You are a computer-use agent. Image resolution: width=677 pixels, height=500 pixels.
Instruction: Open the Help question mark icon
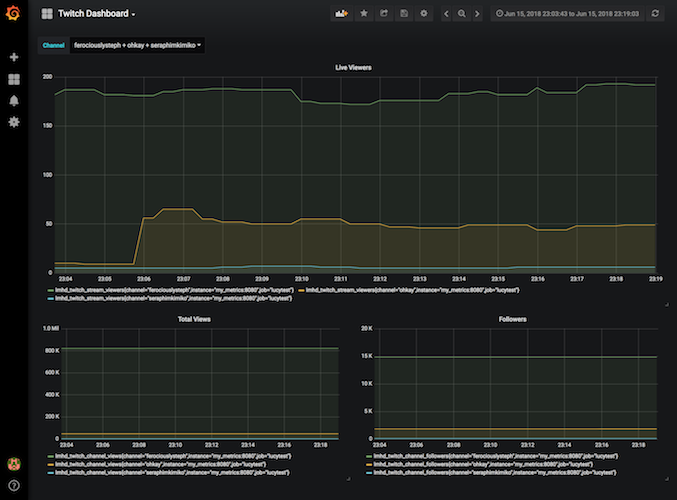pyautogui.click(x=14, y=486)
